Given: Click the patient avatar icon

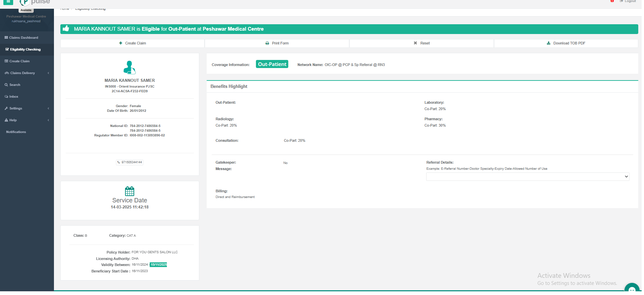Looking at the screenshot, I should pos(129,67).
